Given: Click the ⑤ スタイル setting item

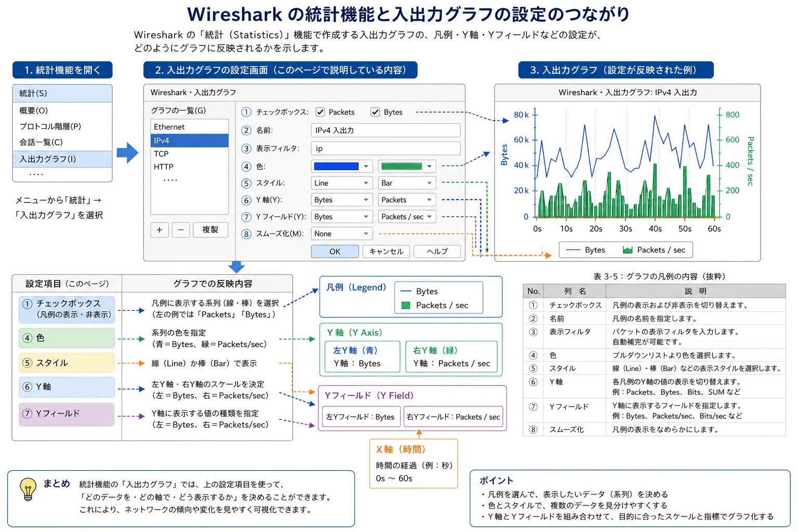Looking at the screenshot, I should click(67, 363).
